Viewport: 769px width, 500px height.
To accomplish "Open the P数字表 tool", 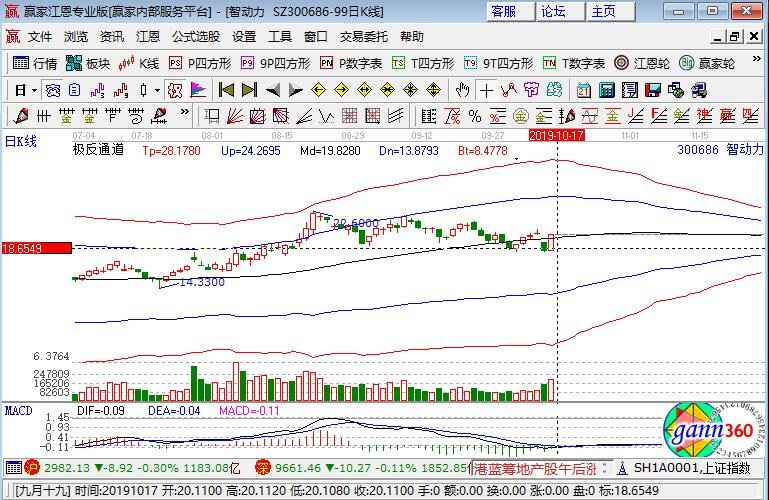I will (351, 63).
